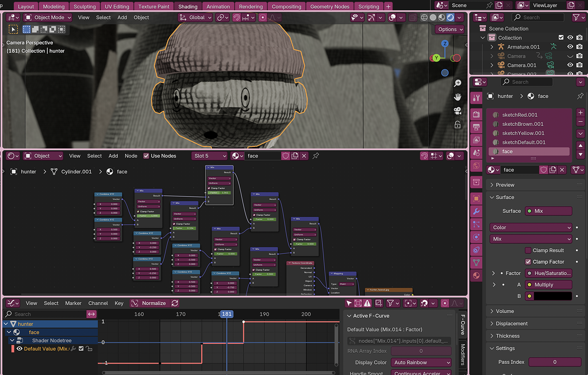Open Auto Rainbow display color dropdown

click(x=421, y=362)
